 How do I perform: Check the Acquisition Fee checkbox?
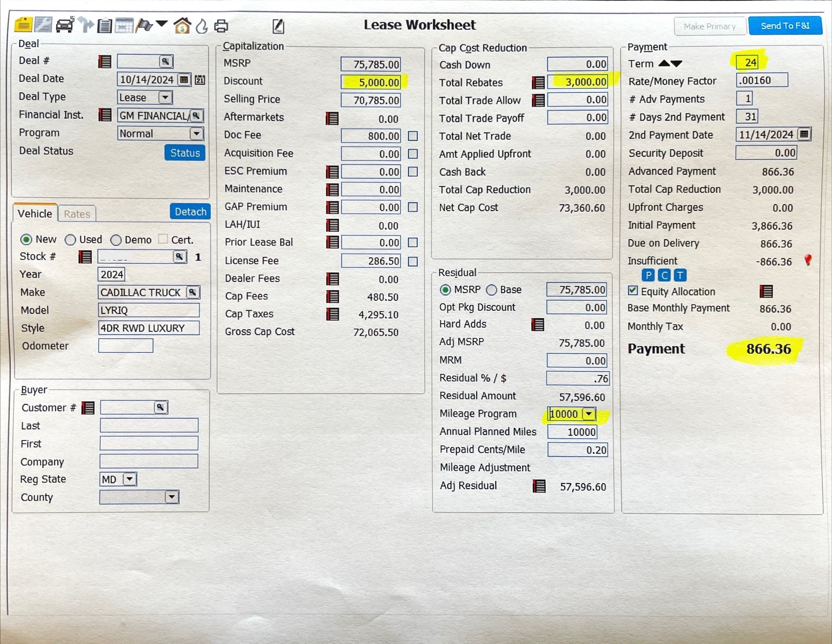[413, 154]
